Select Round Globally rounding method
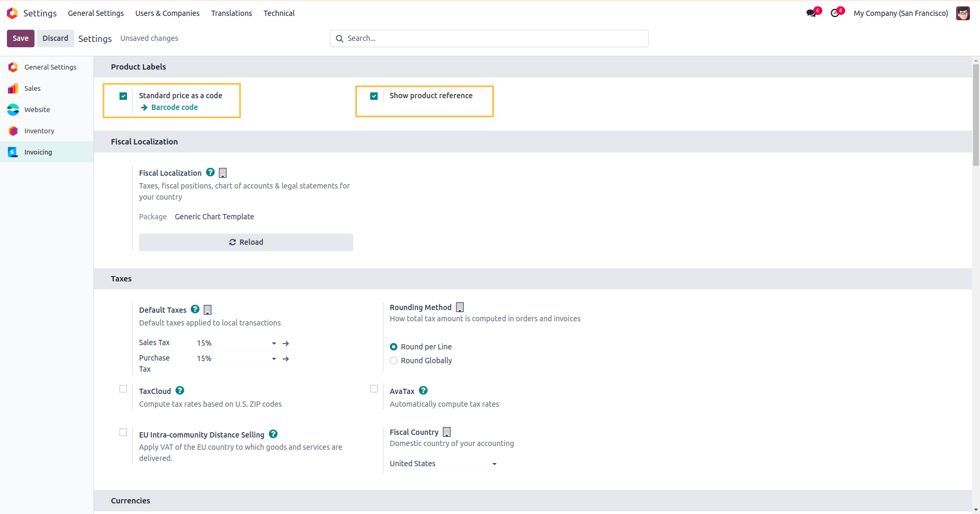980x514 pixels. tap(394, 361)
